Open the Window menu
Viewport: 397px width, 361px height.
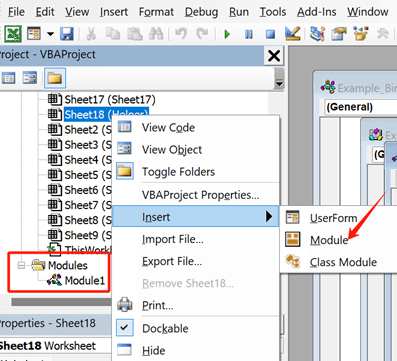(368, 12)
